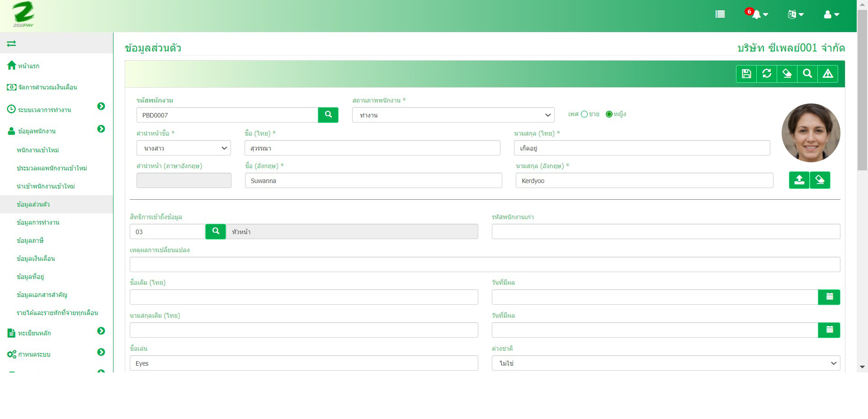The image size is (868, 419).
Task: Click the access rights code field 03
Action: click(168, 231)
